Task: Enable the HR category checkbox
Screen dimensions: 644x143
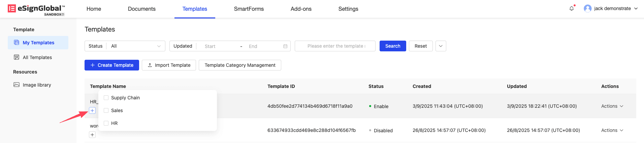Action: 106,123
